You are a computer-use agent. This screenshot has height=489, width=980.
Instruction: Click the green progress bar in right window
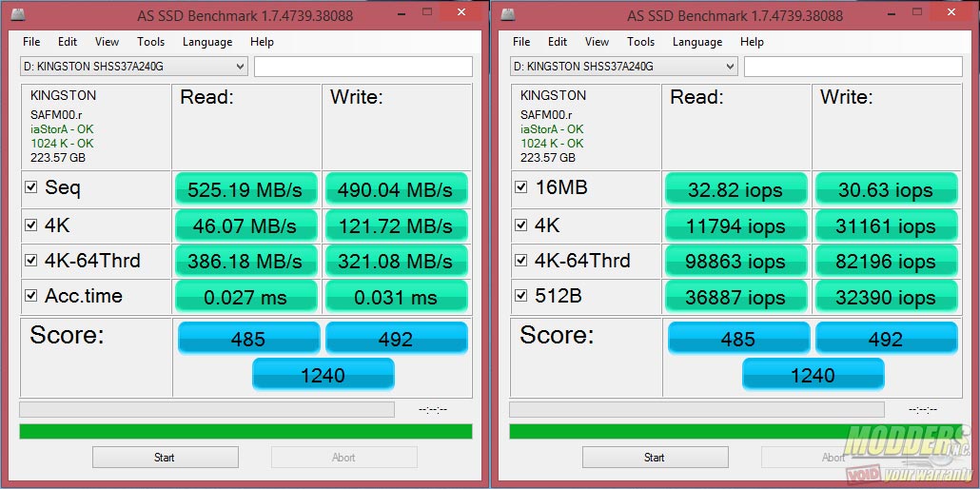click(x=735, y=432)
